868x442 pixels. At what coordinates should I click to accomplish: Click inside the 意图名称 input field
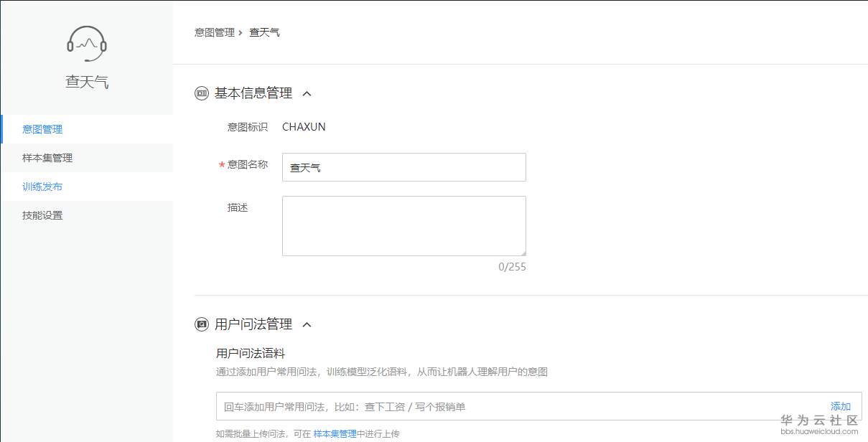pos(403,167)
